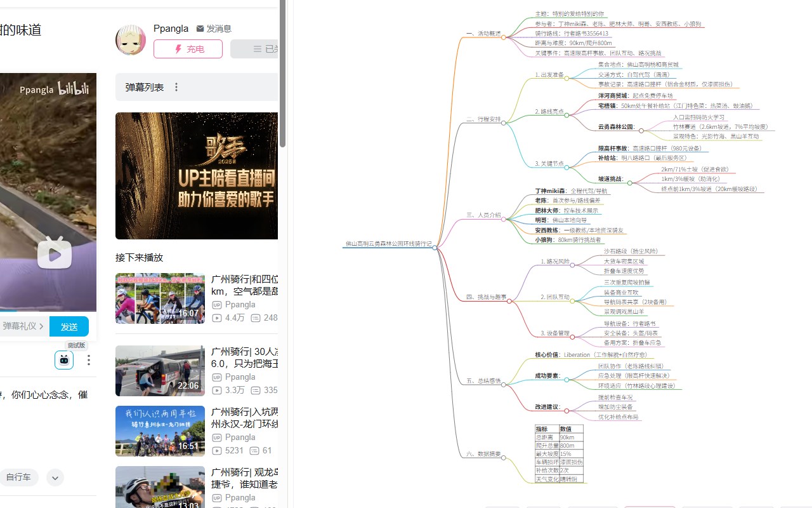The image size is (812, 508).
Task: Open the video thumbnail with duration 16:07
Action: click(160, 298)
